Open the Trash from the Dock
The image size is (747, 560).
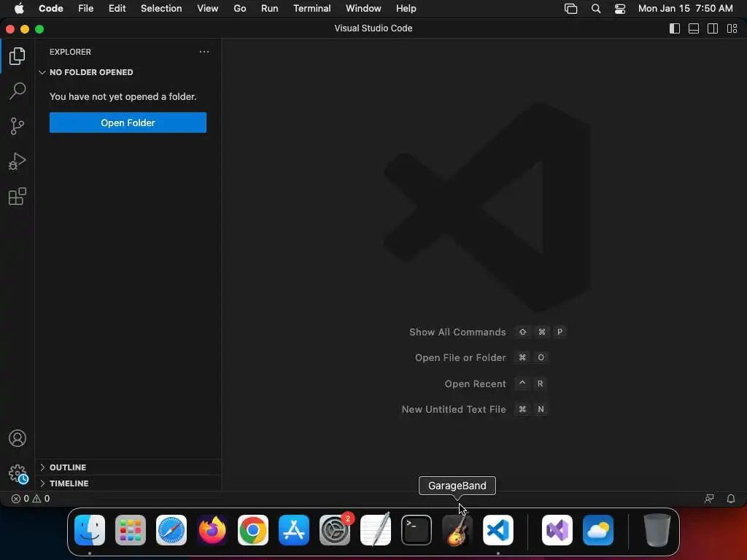pos(657,530)
